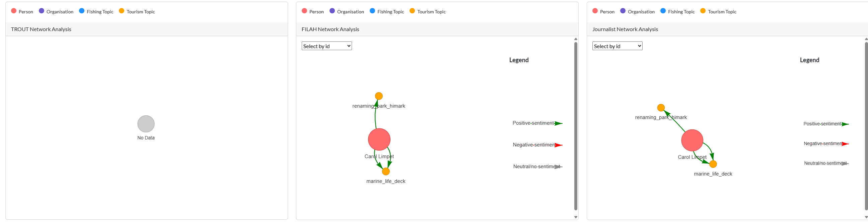Screen dimensions: 868x222
Task: Click Journalist Network Analysis header
Action: click(625, 29)
